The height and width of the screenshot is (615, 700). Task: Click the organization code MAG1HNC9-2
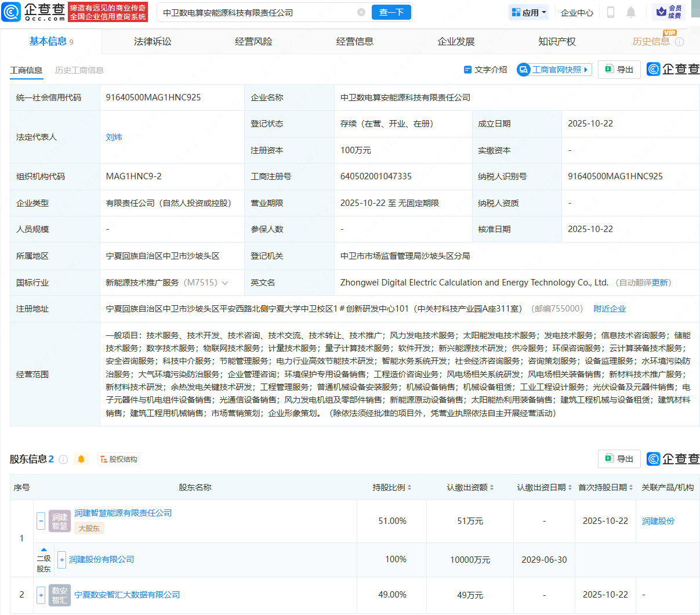(x=133, y=176)
